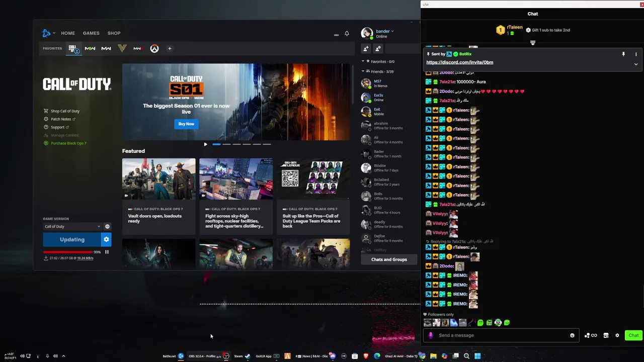Open the taskbar search magnifier
The image size is (644, 362).
click(x=466, y=356)
